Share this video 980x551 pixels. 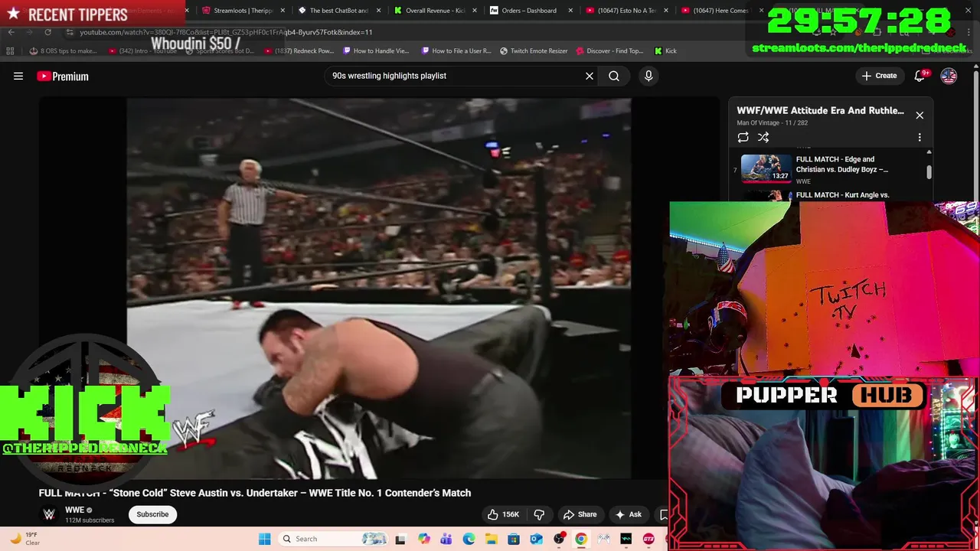click(x=580, y=514)
